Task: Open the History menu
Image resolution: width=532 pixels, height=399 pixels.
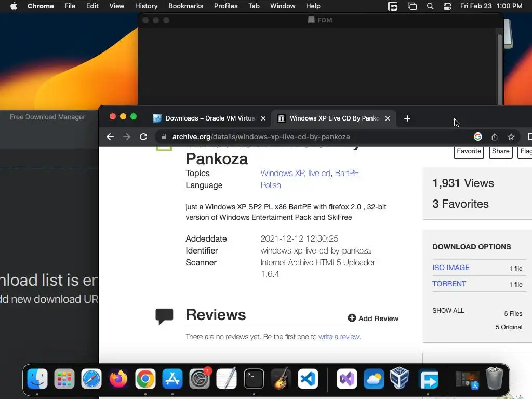Action: click(146, 6)
